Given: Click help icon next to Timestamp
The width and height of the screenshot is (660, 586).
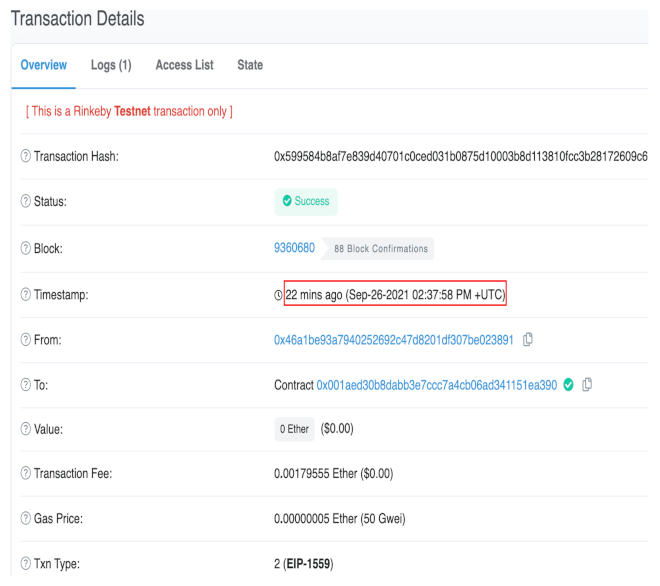Looking at the screenshot, I should [25, 295].
